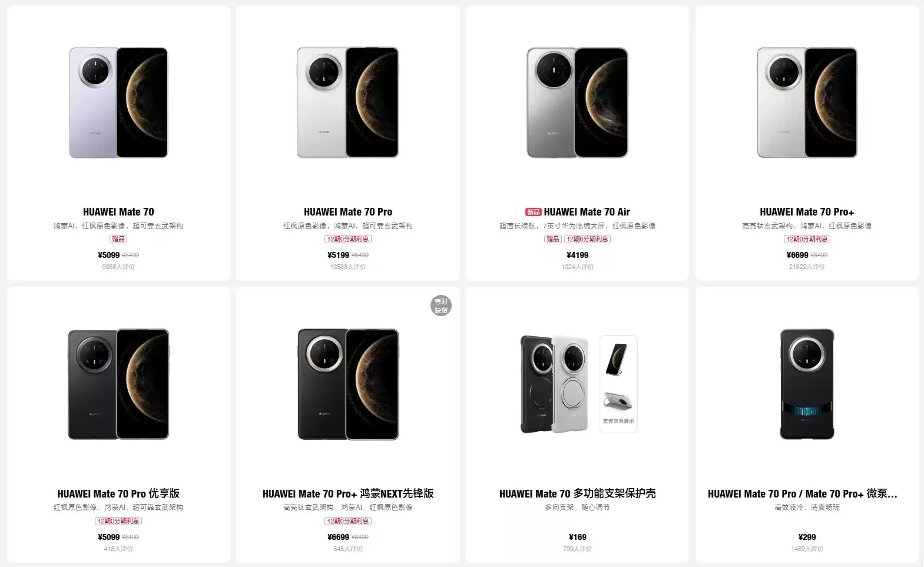Screen dimensions: 924x567
Task: Open the 21622人评价 reviews of Mate 70 Pro+
Action: (x=806, y=266)
